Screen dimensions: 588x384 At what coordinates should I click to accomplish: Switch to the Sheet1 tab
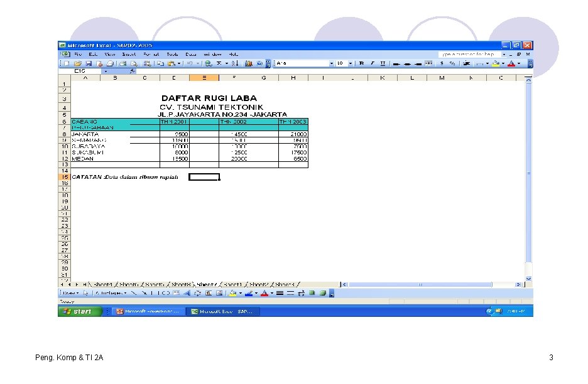pyautogui.click(x=232, y=285)
